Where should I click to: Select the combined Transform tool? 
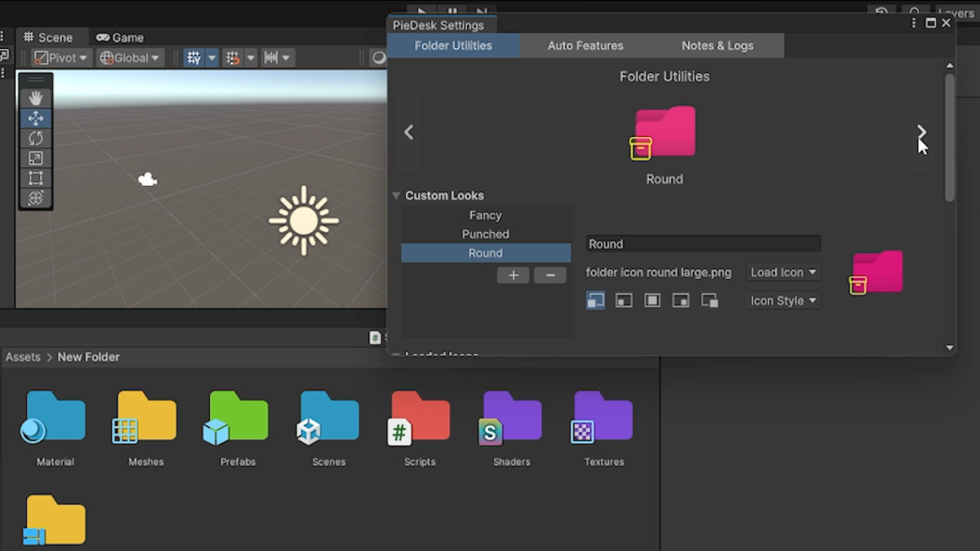[x=36, y=198]
